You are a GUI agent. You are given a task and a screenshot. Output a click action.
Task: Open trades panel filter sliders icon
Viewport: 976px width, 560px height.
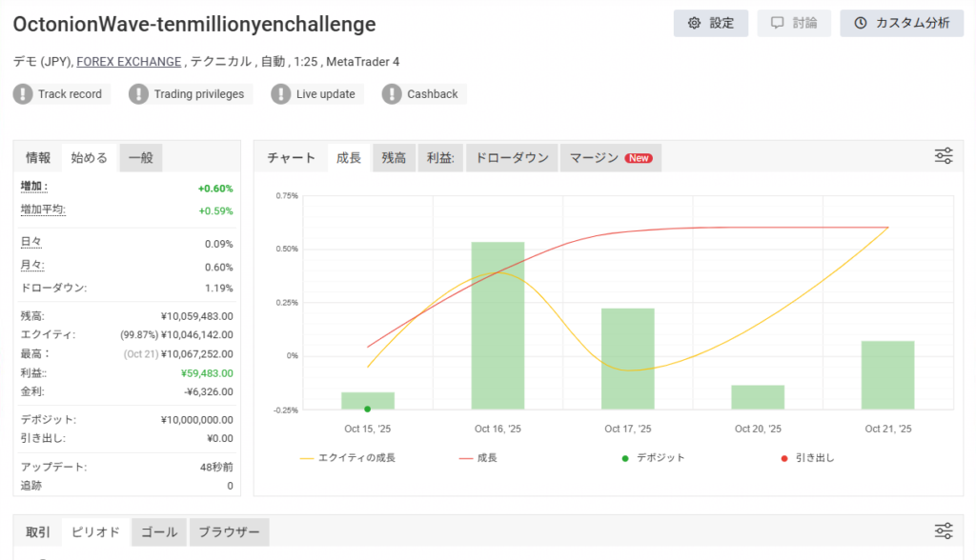(x=944, y=531)
